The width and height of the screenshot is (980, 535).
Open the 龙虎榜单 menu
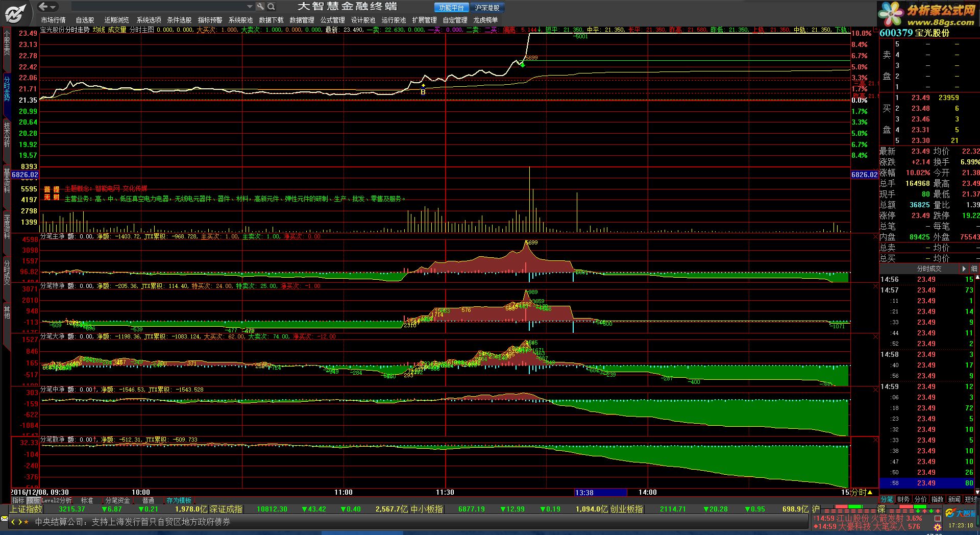485,20
